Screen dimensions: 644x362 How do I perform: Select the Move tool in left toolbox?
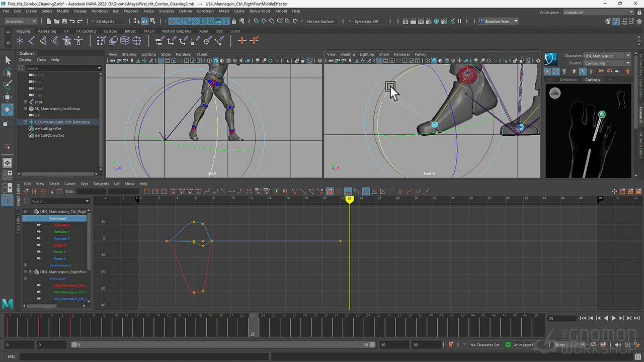pyautogui.click(x=7, y=97)
